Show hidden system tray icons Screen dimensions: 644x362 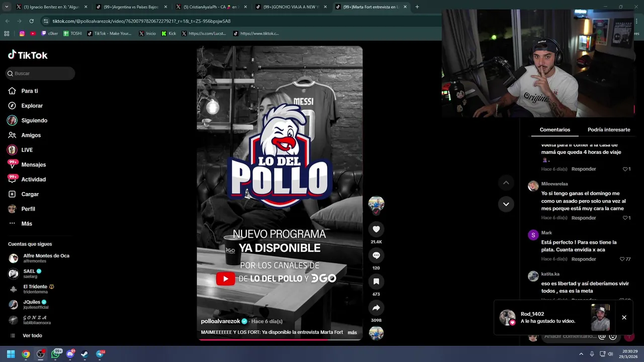(581, 354)
